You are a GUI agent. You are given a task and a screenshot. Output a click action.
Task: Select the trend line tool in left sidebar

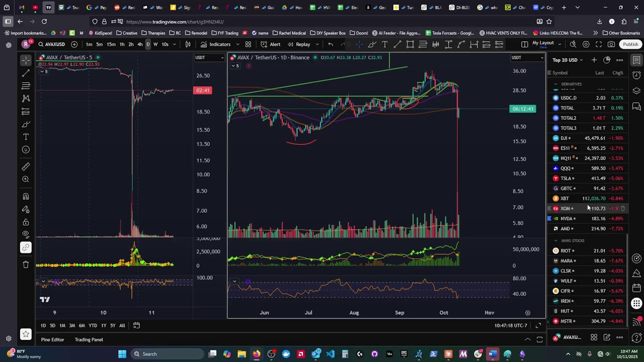[x=26, y=73]
